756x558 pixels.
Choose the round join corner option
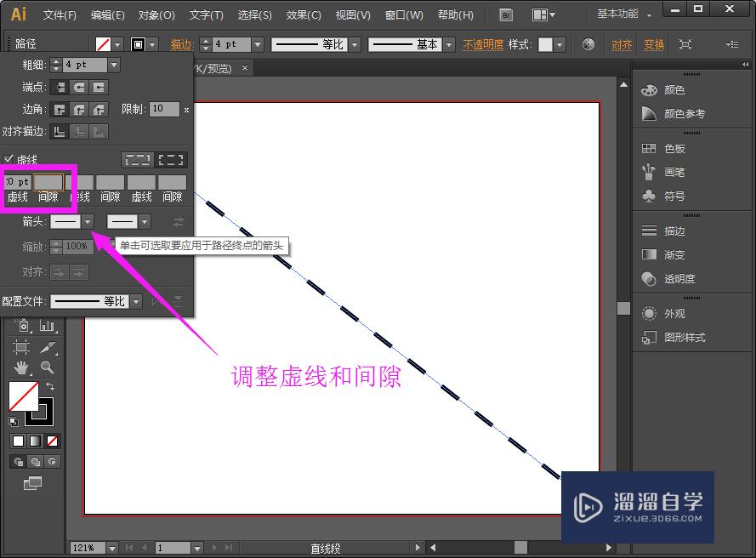tap(79, 110)
